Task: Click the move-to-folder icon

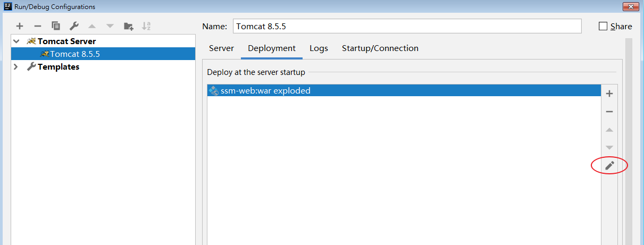Action: coord(128,26)
